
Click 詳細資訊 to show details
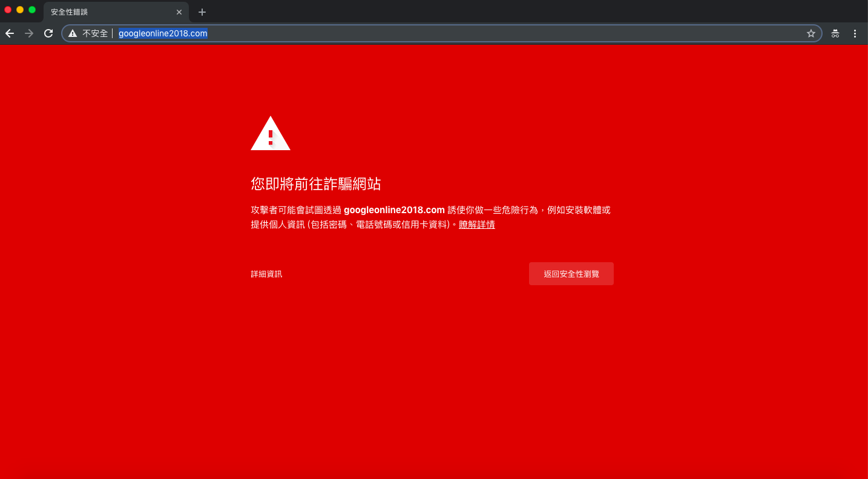tap(266, 274)
